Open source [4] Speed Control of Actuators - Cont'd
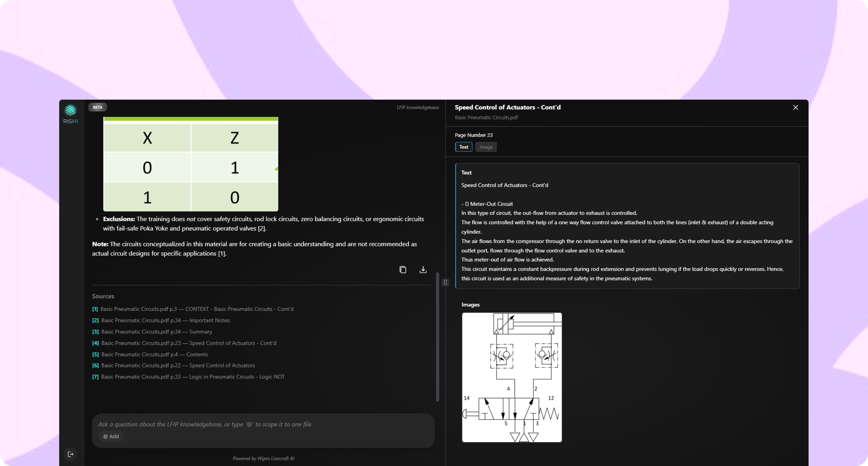 click(184, 343)
